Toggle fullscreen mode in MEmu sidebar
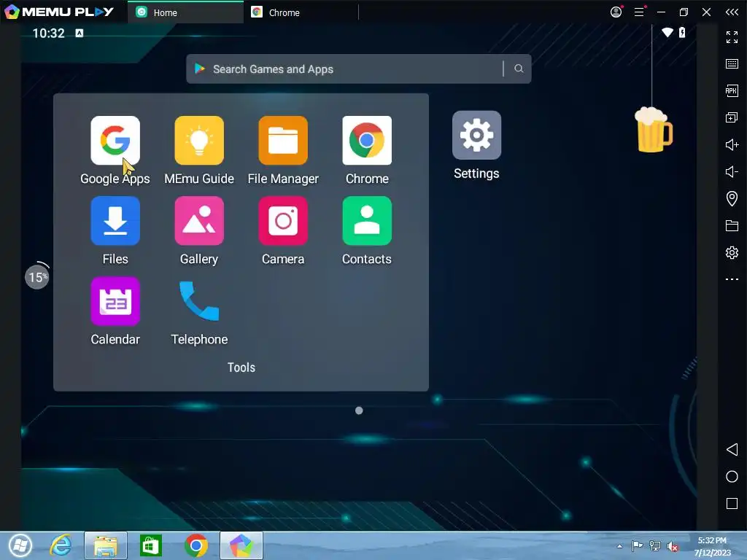This screenshot has height=560, width=747. point(732,37)
